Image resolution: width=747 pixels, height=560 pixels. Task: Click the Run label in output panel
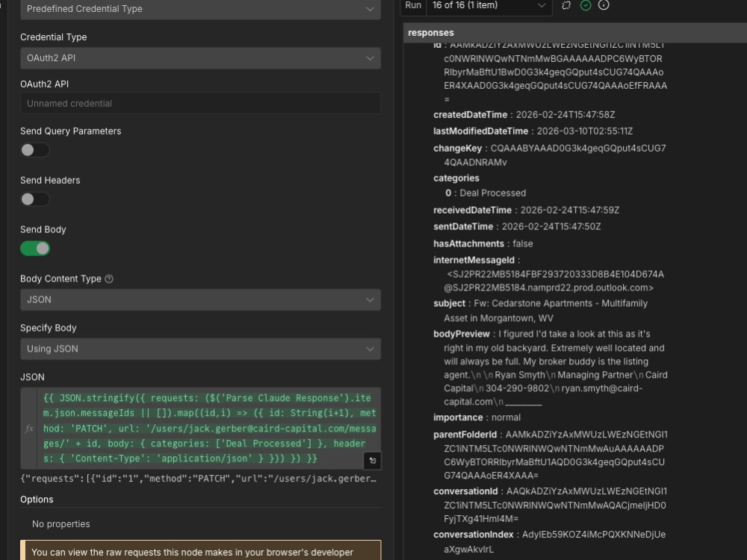click(x=413, y=5)
